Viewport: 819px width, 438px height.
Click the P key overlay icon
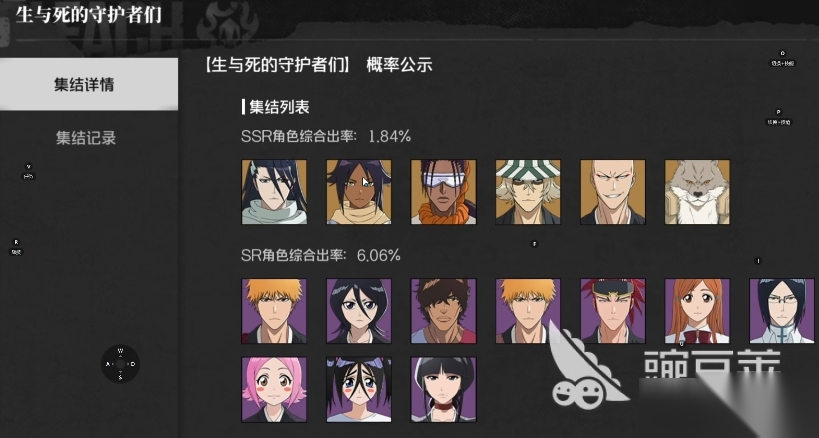coord(778,117)
